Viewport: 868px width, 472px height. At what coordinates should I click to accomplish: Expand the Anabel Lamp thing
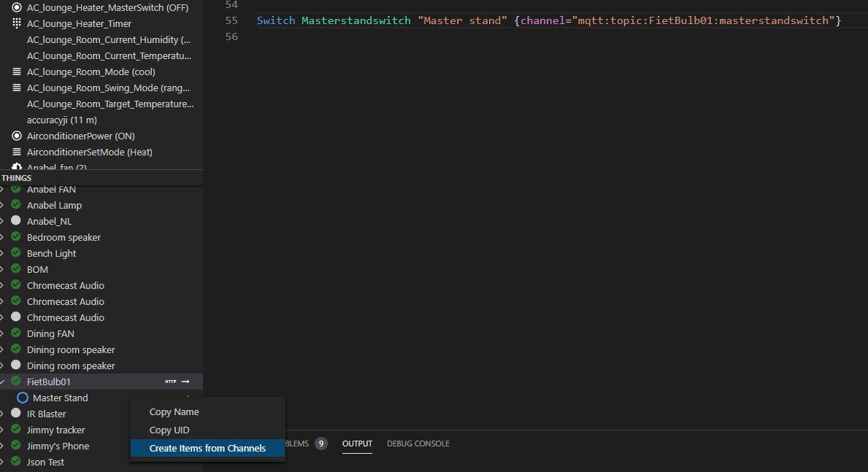[3, 205]
